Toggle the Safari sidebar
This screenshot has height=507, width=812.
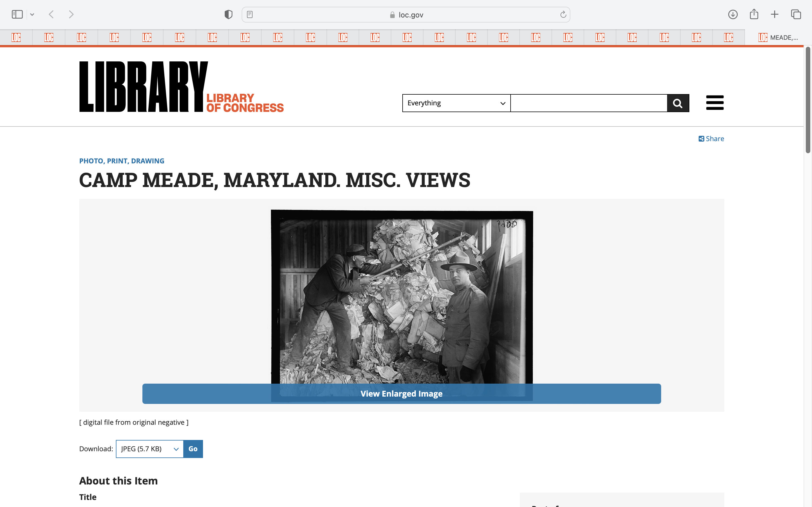click(17, 14)
